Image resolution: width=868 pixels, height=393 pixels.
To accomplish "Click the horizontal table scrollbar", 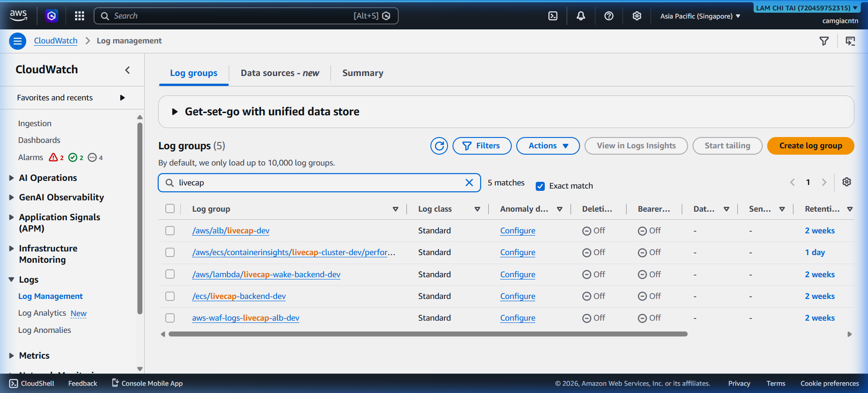I will pyautogui.click(x=428, y=334).
